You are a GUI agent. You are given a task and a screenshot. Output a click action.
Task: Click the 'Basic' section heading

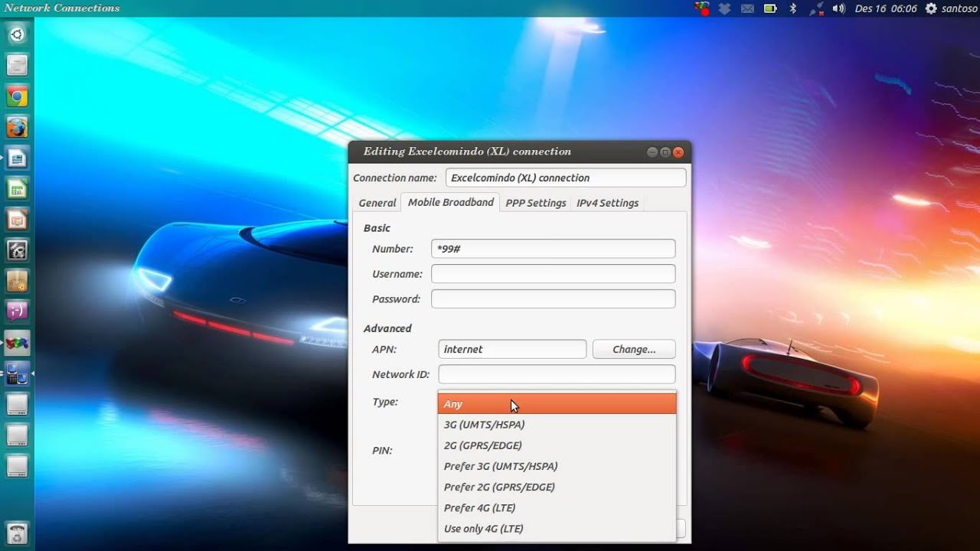(x=377, y=228)
